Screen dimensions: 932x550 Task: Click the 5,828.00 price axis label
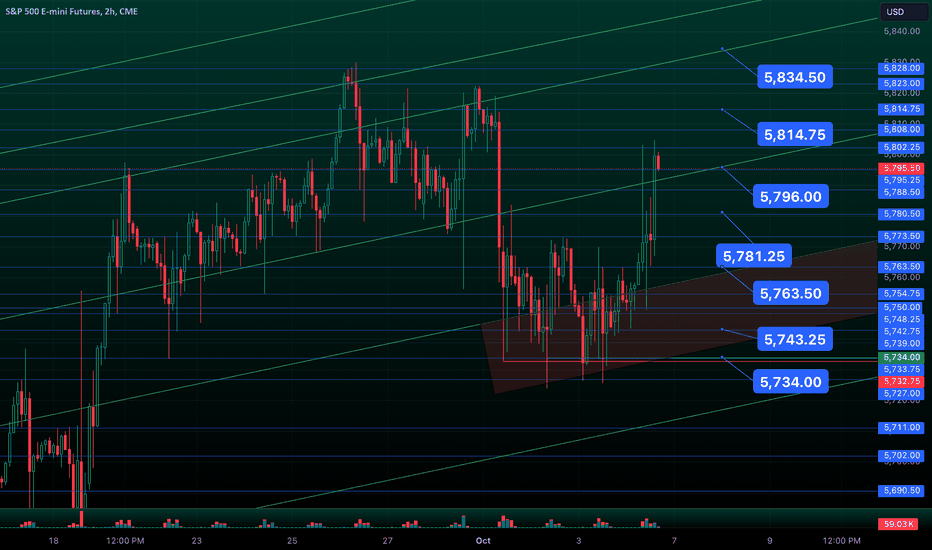[901, 68]
